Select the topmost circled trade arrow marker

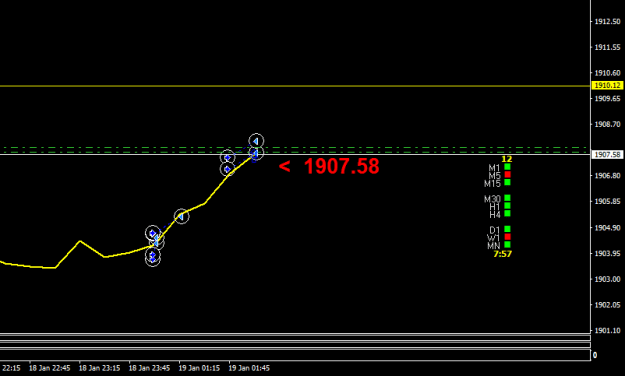coord(256,141)
